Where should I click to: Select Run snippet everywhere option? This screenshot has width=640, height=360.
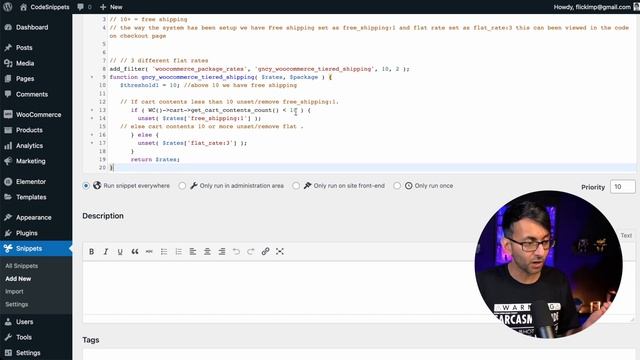tap(86, 186)
